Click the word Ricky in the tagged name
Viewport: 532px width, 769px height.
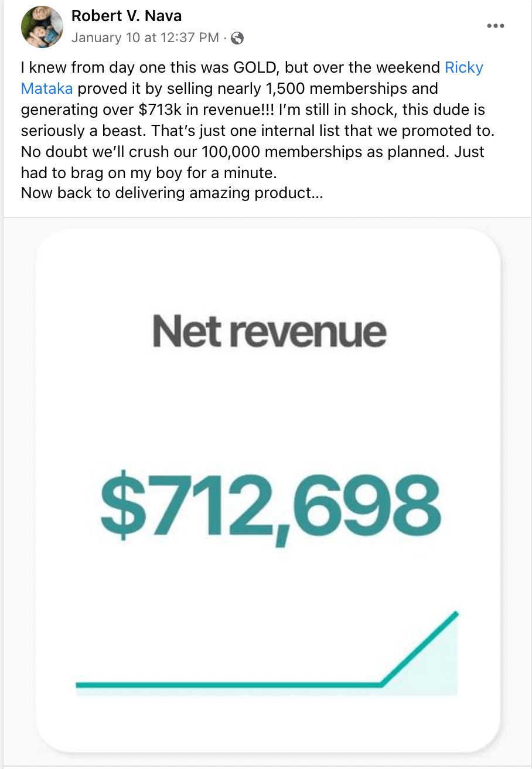pos(464,67)
